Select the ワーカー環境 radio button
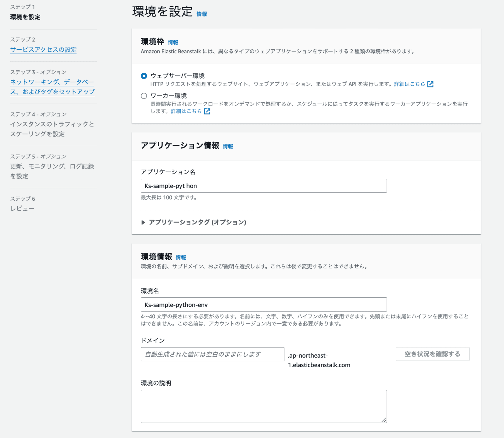 click(144, 96)
